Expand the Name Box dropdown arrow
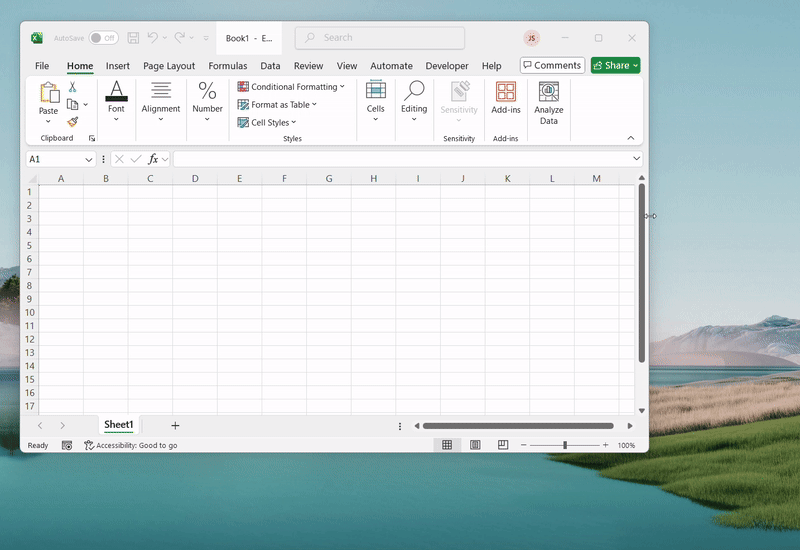This screenshot has width=800, height=550. tap(89, 159)
